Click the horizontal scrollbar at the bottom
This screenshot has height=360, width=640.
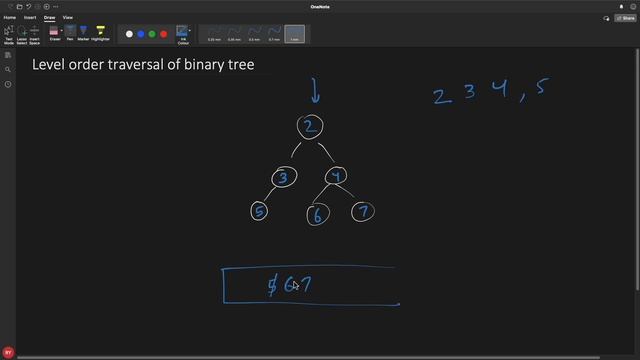(x=308, y=358)
